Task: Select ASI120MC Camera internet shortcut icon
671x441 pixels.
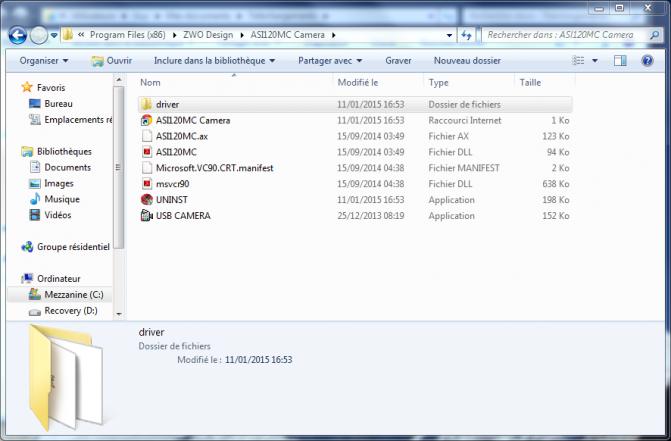Action: [147, 120]
